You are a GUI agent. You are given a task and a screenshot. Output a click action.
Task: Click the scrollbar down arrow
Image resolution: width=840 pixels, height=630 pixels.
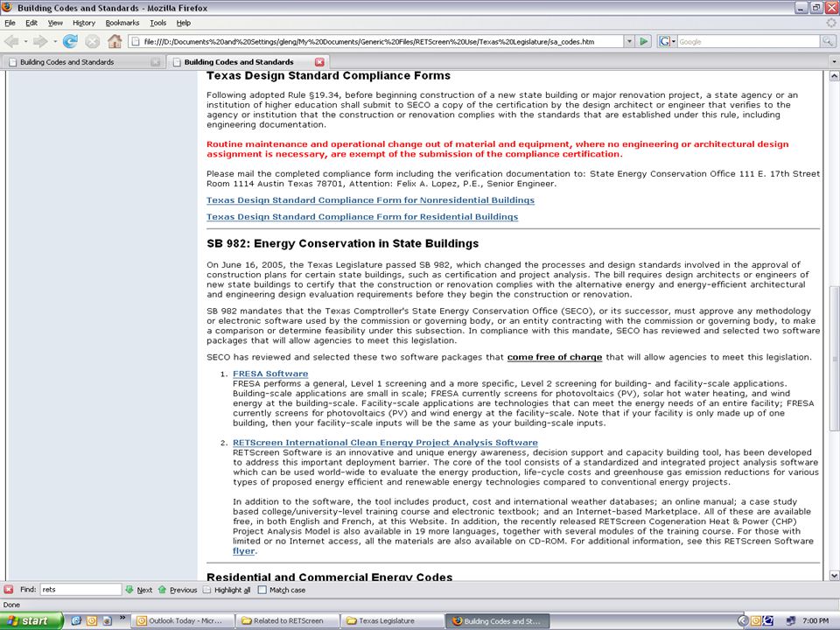[834, 576]
